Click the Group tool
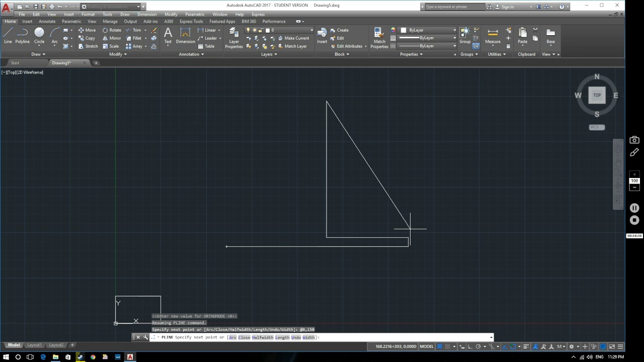The width and height of the screenshot is (644, 362). 465,35
